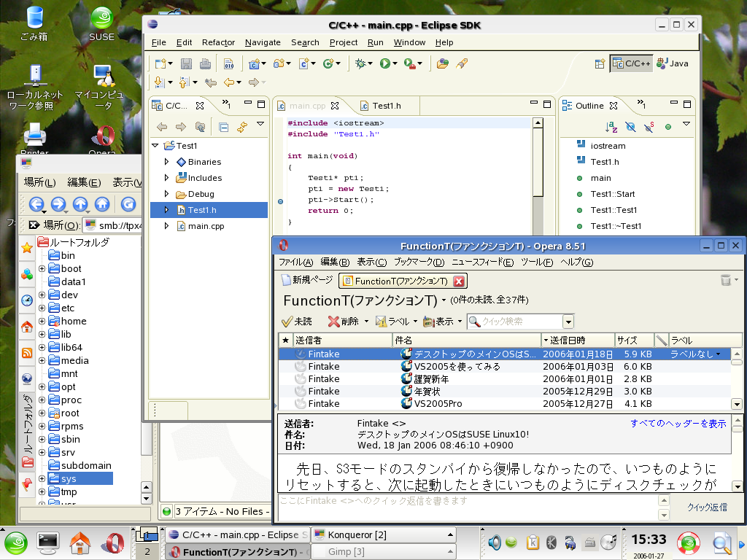Click the Hide Fields icon in Outline view
Screen dimensions: 747x560
tap(630, 127)
